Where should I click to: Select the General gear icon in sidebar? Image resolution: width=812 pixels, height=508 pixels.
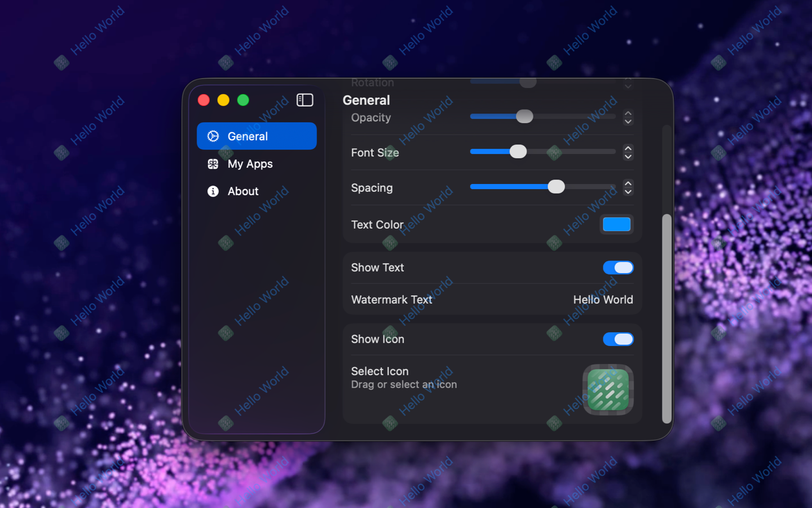[213, 136]
